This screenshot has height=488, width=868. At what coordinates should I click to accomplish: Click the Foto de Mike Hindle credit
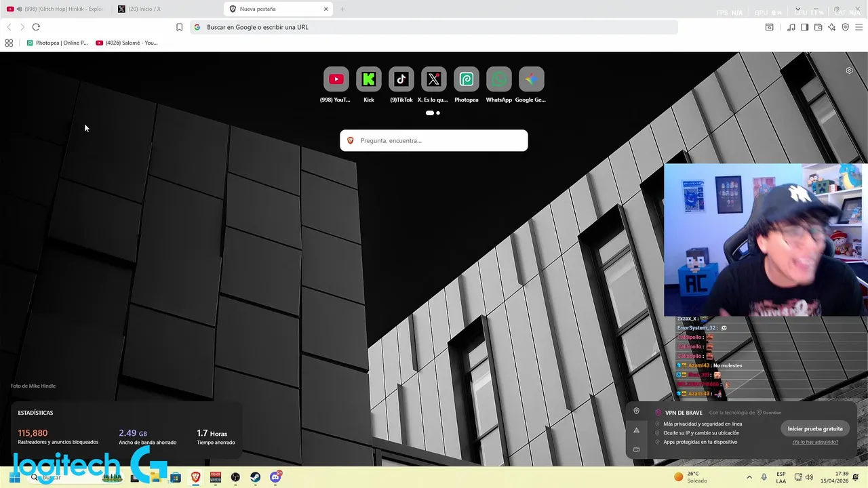33,386
